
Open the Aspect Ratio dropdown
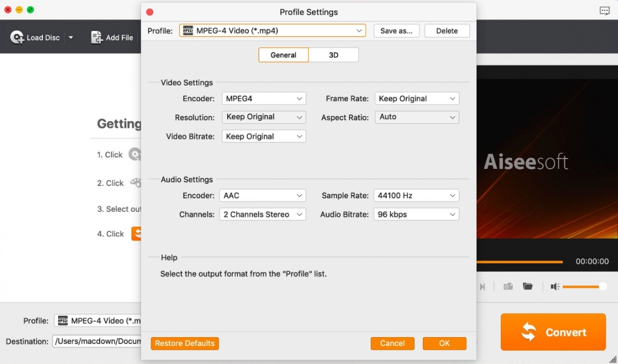(417, 117)
